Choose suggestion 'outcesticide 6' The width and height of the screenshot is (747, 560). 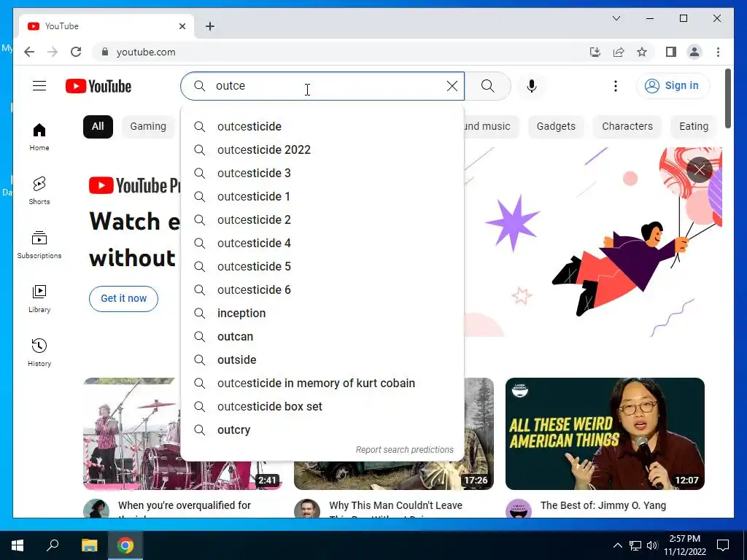pos(322,289)
